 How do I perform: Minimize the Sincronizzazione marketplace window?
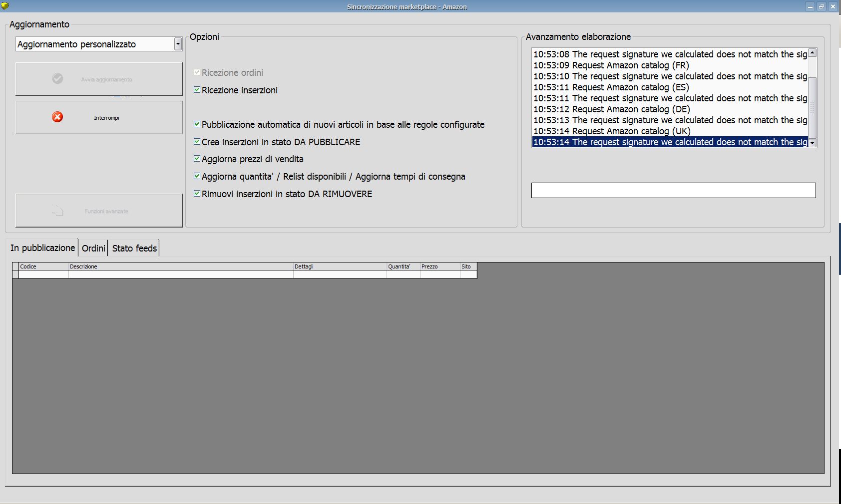click(810, 6)
